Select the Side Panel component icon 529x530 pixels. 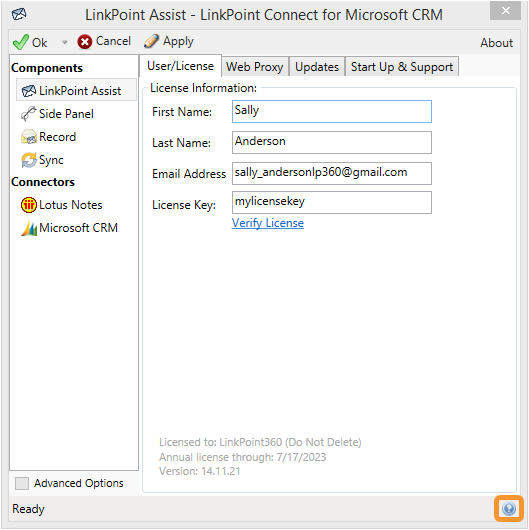click(x=28, y=114)
